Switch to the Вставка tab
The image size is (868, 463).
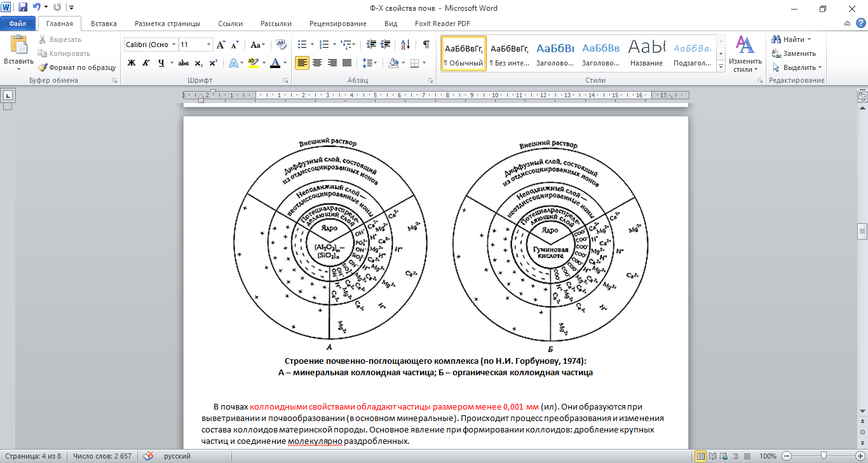tap(104, 24)
